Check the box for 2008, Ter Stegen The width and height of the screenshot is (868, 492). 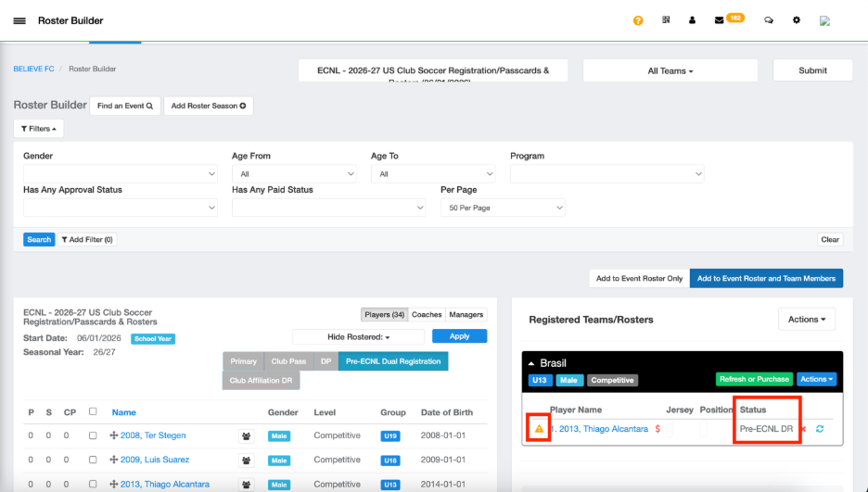tap(93, 435)
